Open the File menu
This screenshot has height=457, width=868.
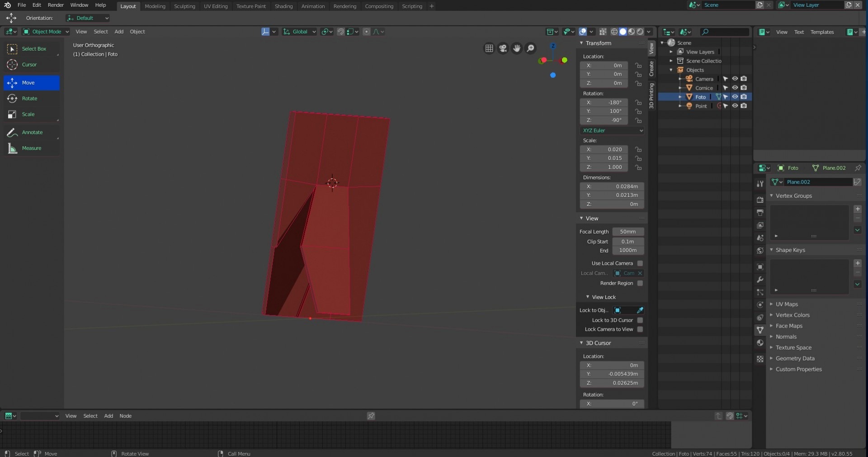tap(22, 5)
